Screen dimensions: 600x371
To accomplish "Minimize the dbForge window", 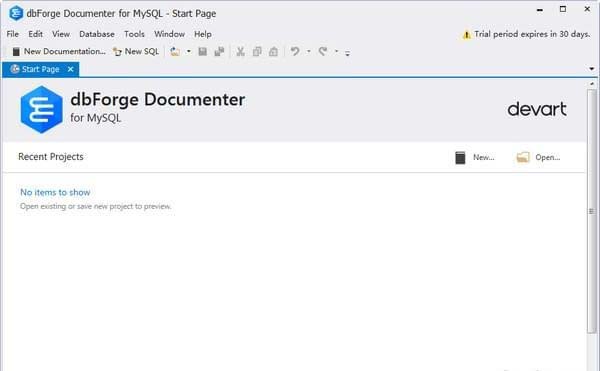I will tap(540, 10).
